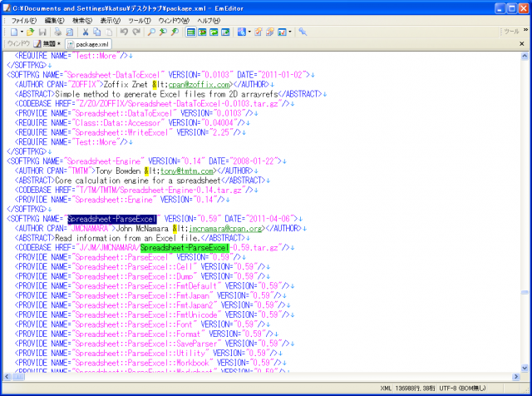532x396 pixels.
Task: Toggle the second wrap mode button
Action: point(203,32)
